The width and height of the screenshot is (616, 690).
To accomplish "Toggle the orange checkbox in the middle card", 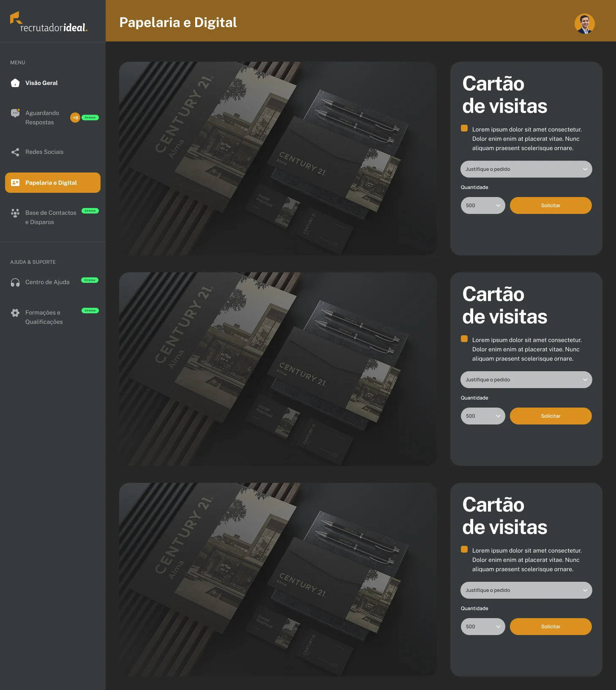I will pyautogui.click(x=464, y=339).
